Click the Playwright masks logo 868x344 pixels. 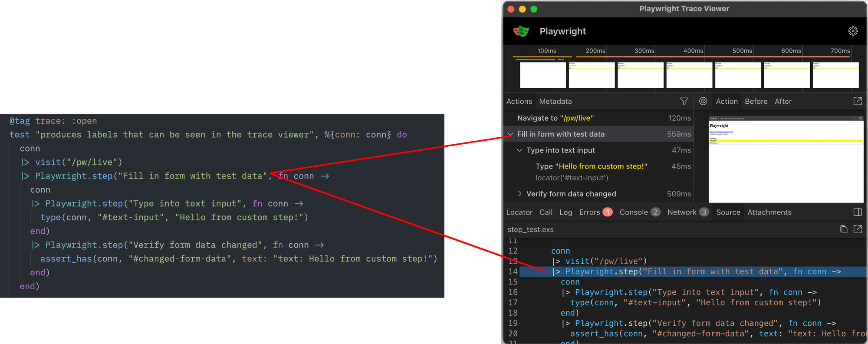click(x=521, y=31)
